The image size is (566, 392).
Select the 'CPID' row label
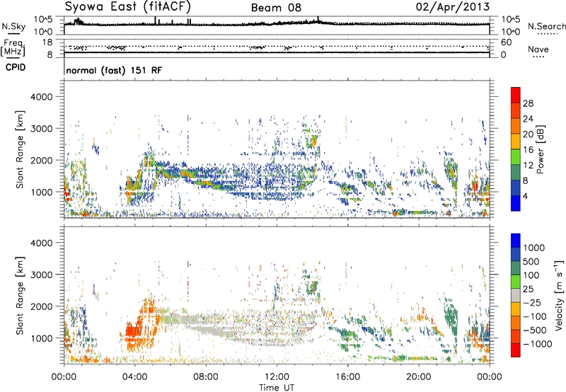pos(16,67)
